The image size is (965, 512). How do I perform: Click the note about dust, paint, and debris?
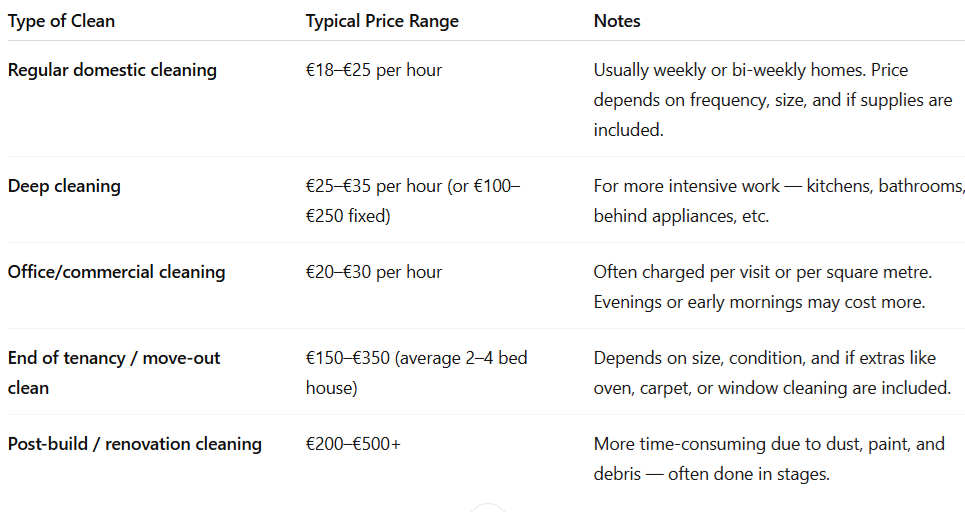pos(769,458)
